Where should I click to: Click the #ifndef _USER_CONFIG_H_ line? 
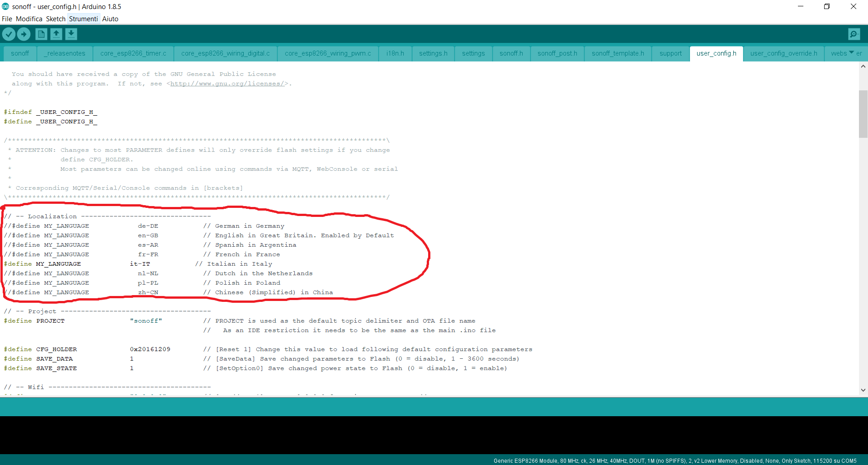tap(51, 112)
